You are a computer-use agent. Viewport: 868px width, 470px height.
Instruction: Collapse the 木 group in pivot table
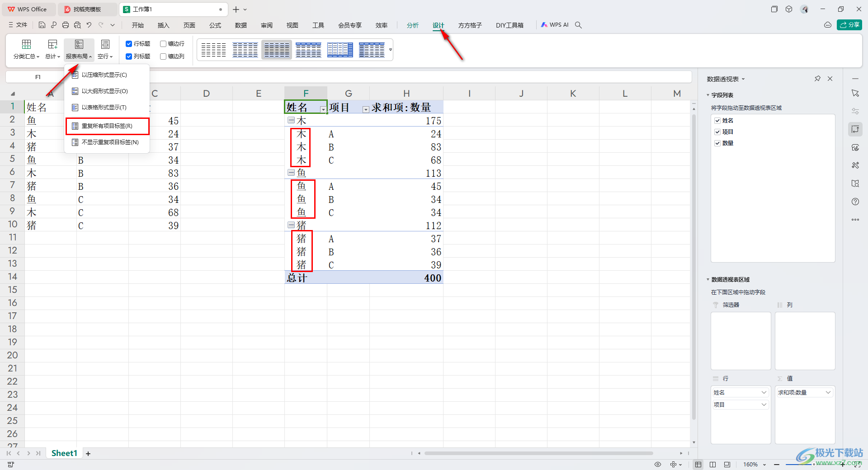(292, 120)
